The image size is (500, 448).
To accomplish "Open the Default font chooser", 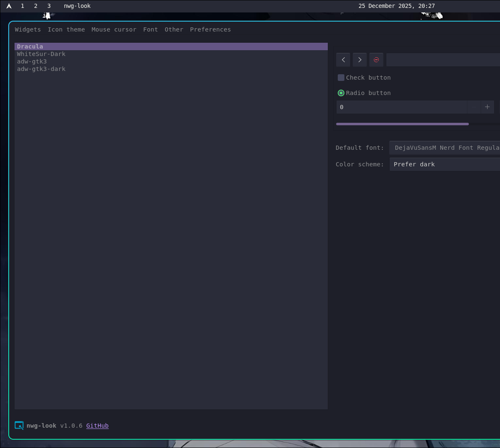I will [x=444, y=148].
